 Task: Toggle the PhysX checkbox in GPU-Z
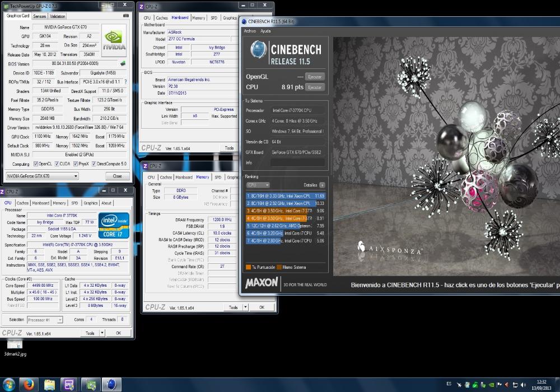76,164
